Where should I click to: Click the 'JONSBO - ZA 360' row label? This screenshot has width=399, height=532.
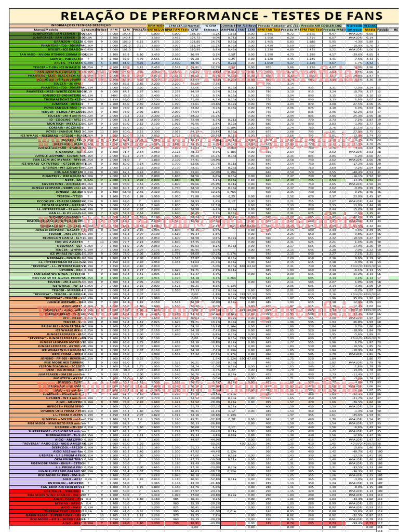coord(69,192)
